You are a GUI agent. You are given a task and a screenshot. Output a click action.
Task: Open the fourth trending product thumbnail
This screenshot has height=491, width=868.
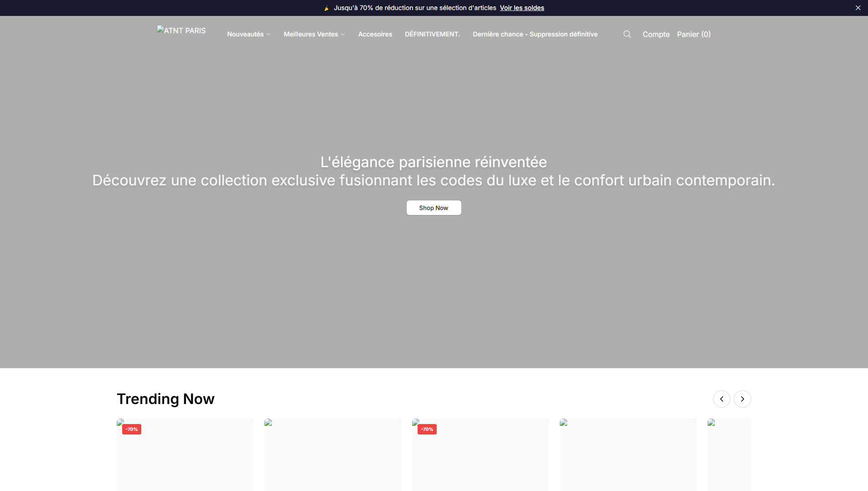point(628,455)
